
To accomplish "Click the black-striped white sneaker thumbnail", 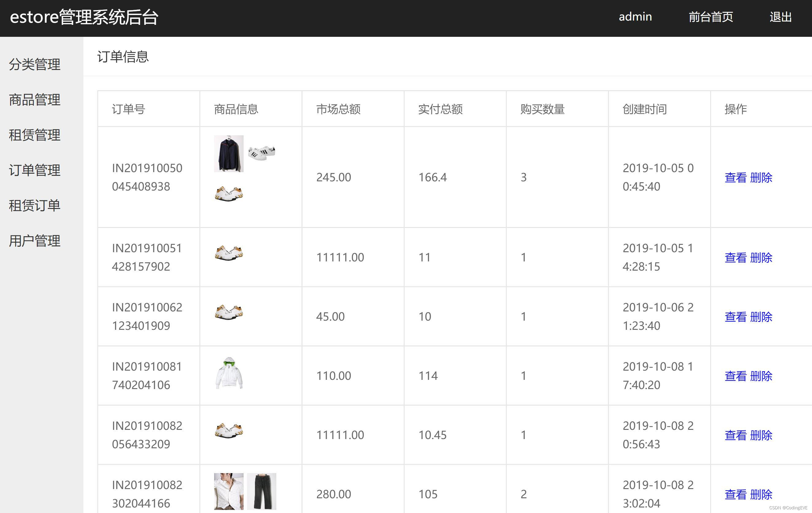I will pyautogui.click(x=262, y=153).
